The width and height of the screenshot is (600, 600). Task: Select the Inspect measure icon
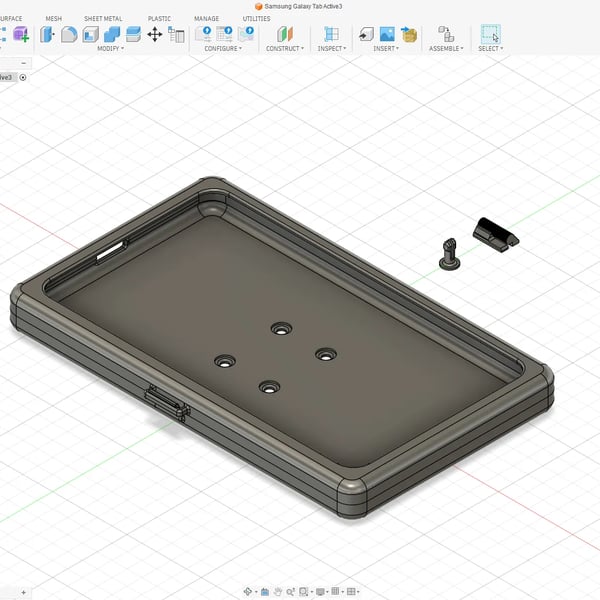[x=331, y=34]
